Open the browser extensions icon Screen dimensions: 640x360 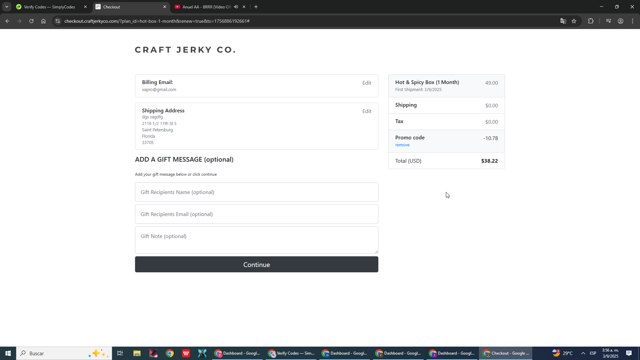coord(591,21)
